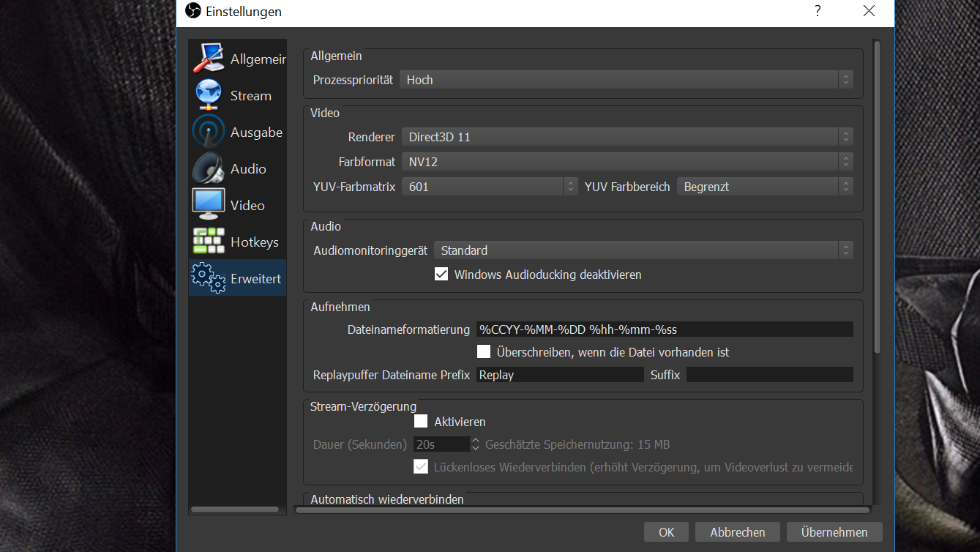Click the Erweitert gears icon
980x552 pixels.
tap(209, 278)
